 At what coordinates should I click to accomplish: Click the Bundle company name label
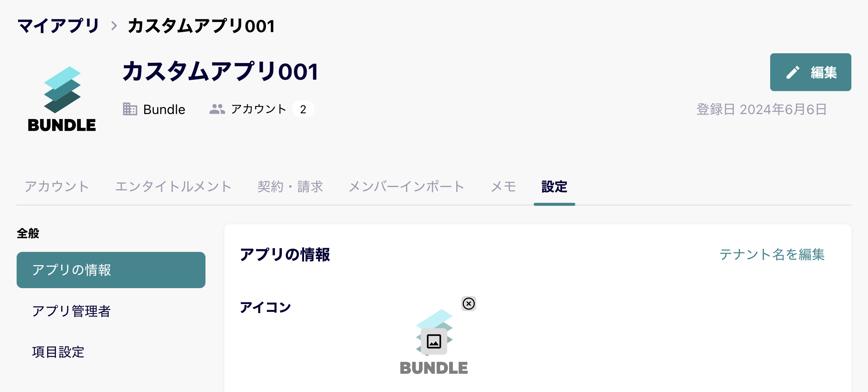coord(164,109)
